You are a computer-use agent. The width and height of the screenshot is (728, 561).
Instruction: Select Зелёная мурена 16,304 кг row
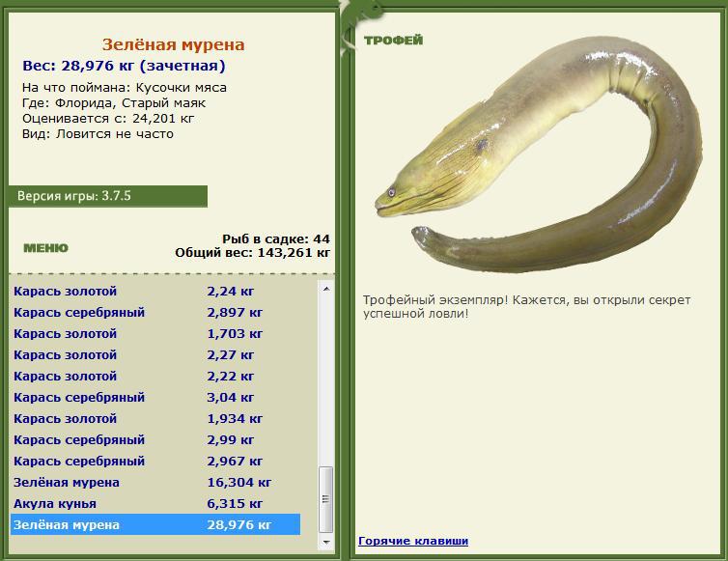click(155, 483)
